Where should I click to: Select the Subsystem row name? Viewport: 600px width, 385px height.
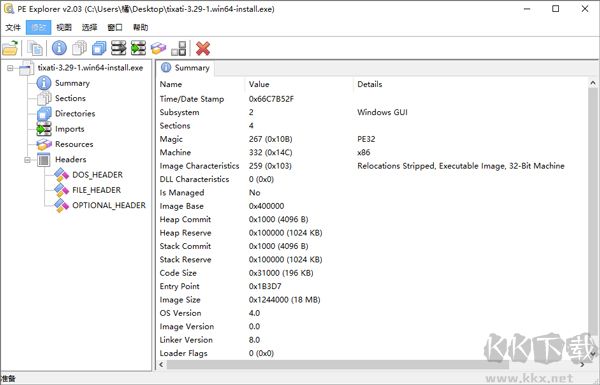179,113
